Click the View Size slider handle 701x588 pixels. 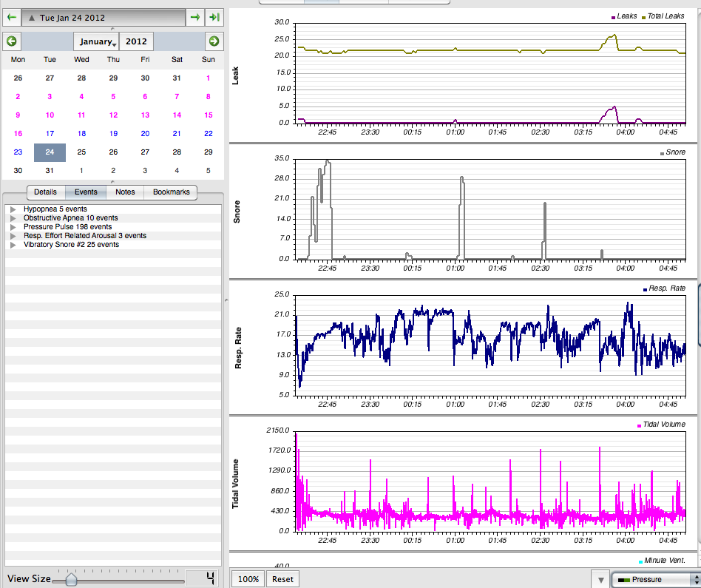71,579
